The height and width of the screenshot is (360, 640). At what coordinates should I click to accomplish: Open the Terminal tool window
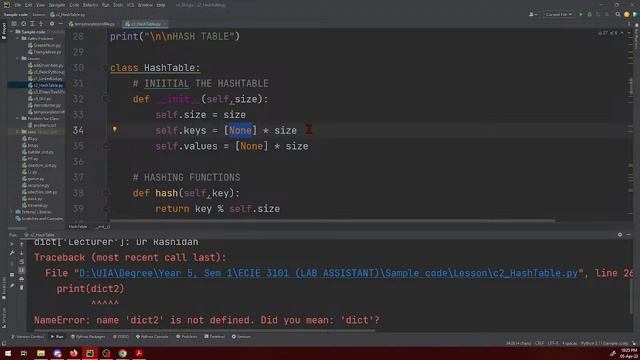215,337
